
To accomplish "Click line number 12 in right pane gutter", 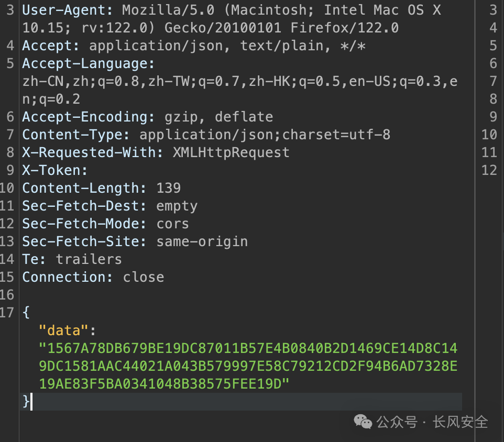I will pos(489,170).
